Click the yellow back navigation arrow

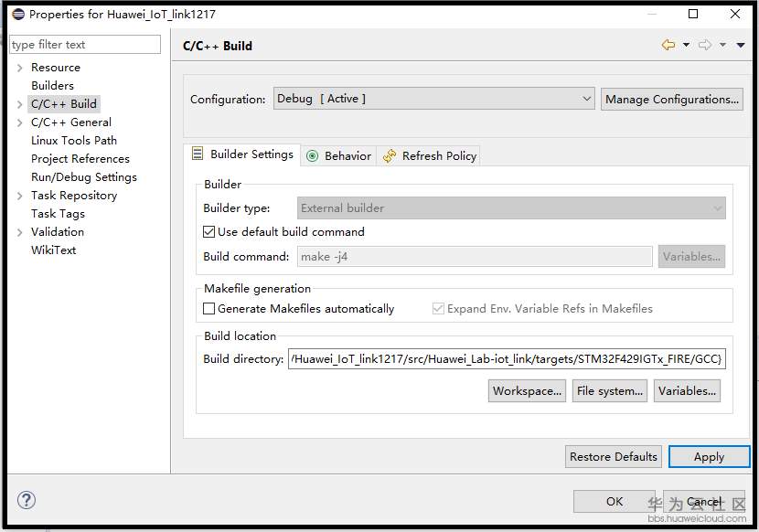(x=668, y=46)
